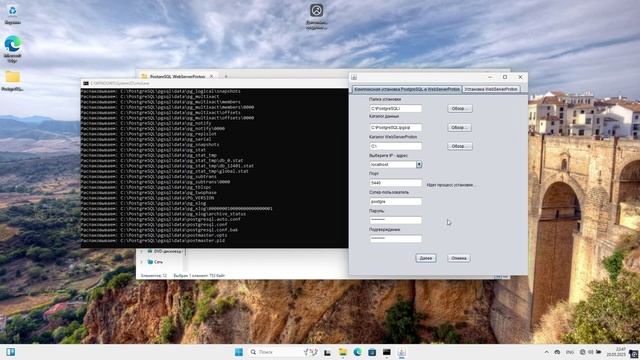The width and height of the screenshot is (640, 360).
Task: Expand the DVD drive tree node
Action: (142, 251)
